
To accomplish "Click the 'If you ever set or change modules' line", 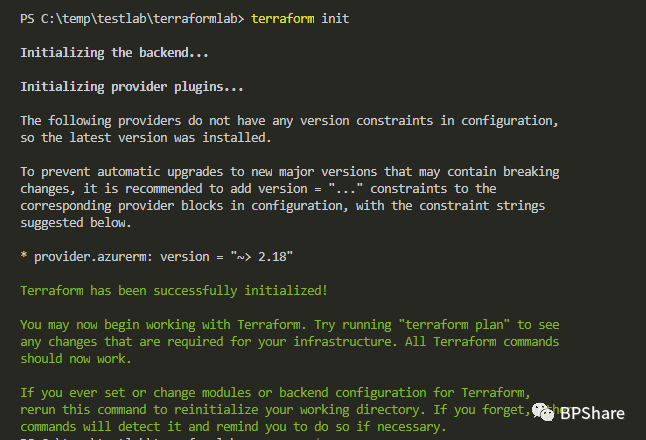I will click(x=275, y=393).
